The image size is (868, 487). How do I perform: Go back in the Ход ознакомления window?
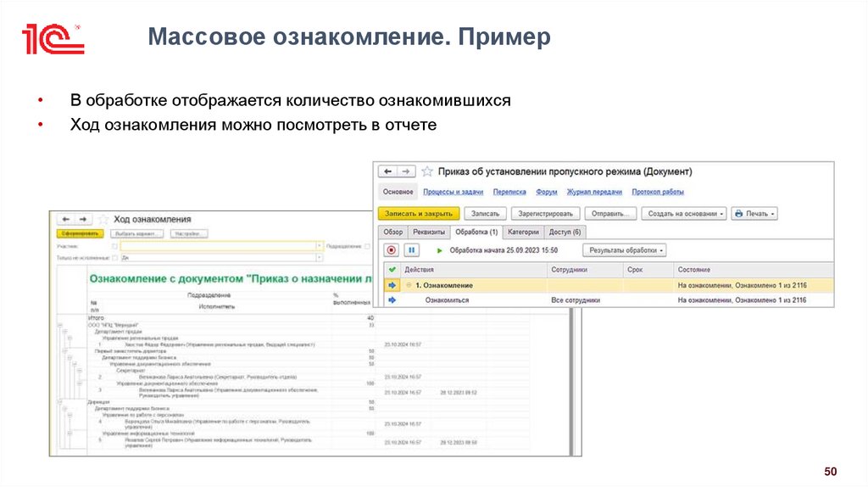[65, 220]
